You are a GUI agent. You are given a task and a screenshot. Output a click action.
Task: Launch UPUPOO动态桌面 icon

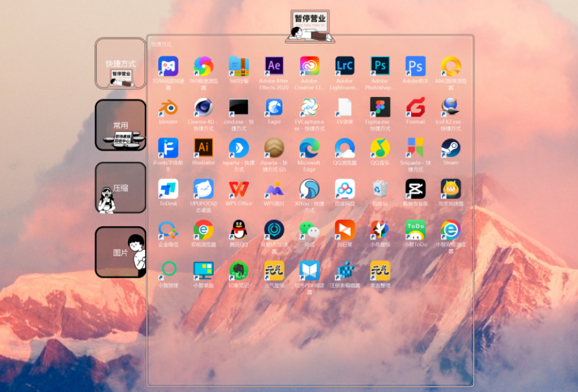[203, 189]
